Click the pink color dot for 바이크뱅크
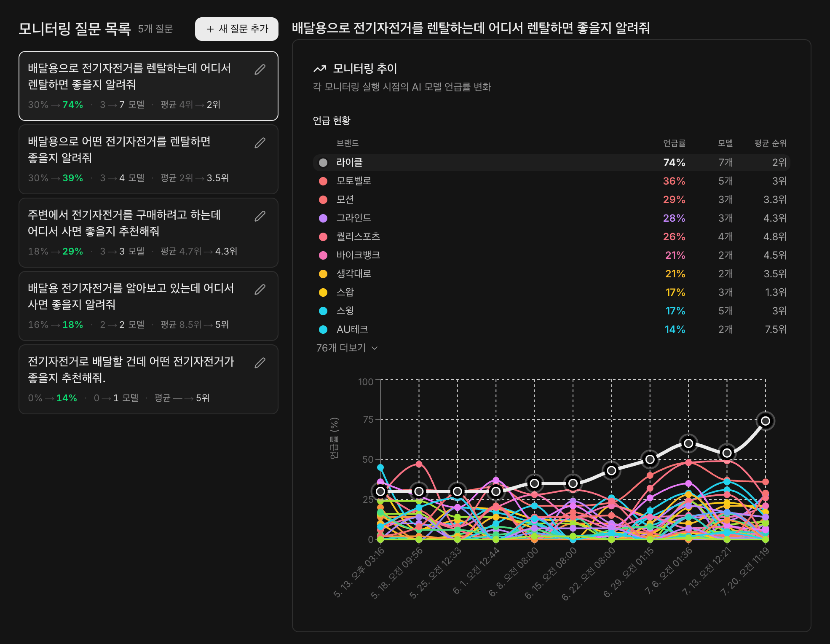This screenshot has width=830, height=644. (x=323, y=255)
